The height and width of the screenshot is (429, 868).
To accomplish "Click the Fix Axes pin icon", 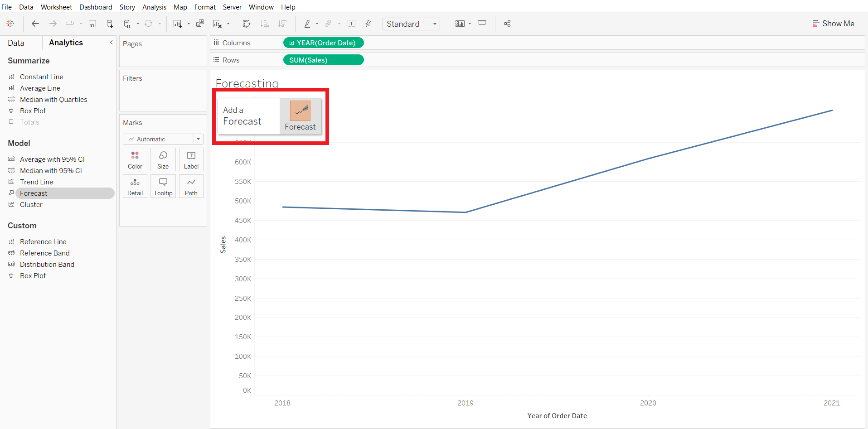I will (x=368, y=24).
